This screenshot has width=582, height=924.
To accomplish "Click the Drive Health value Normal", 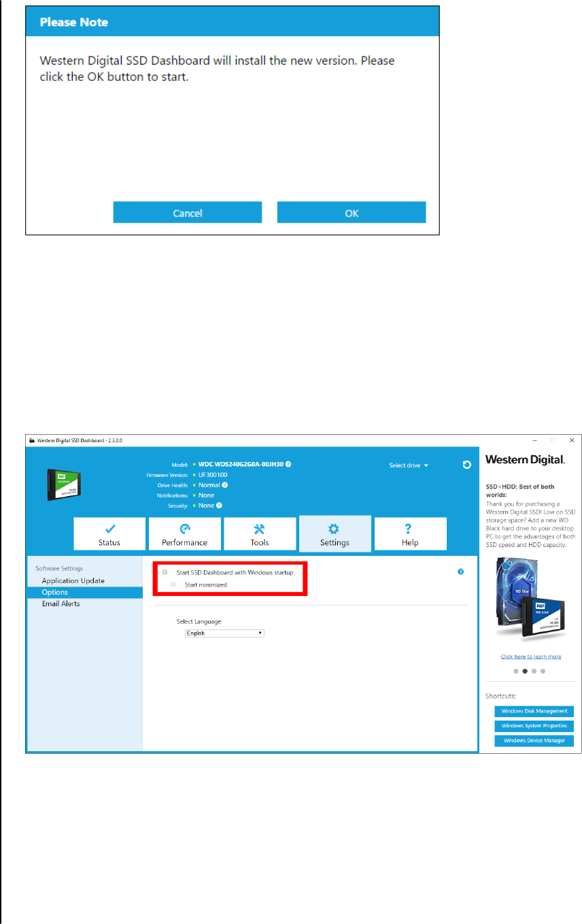I will pyautogui.click(x=209, y=485).
